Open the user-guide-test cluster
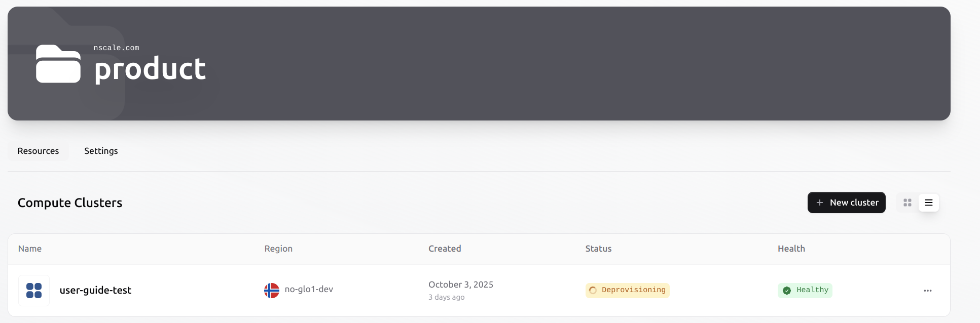 point(95,290)
